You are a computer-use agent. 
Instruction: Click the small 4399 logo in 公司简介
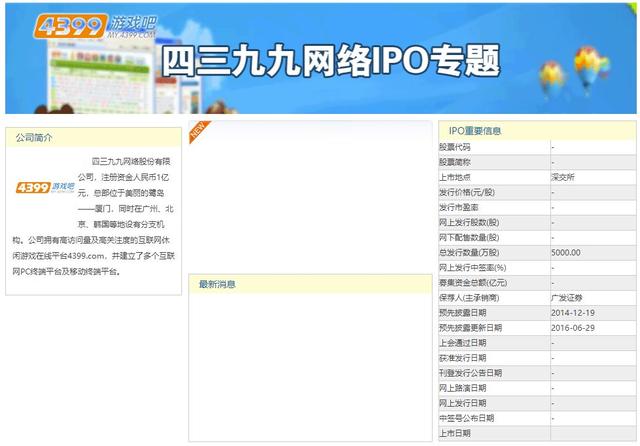(45, 187)
